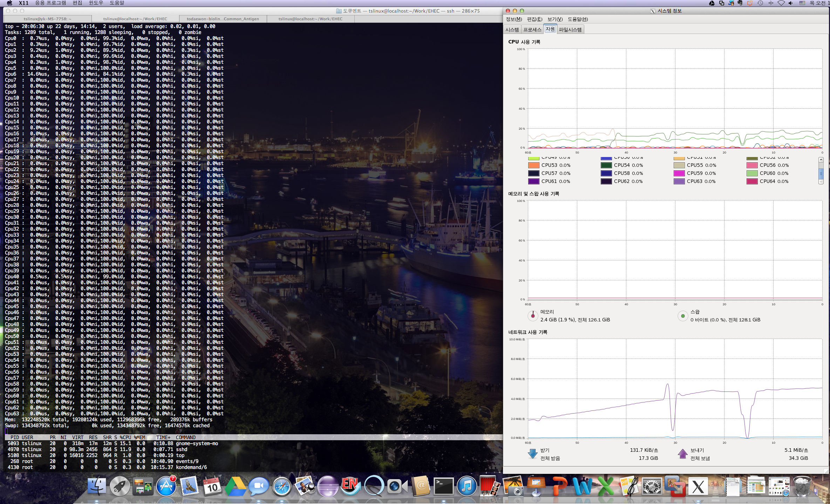The width and height of the screenshot is (830, 504).
Task: Open Google Drive menu bar icon
Action: [x=712, y=3]
